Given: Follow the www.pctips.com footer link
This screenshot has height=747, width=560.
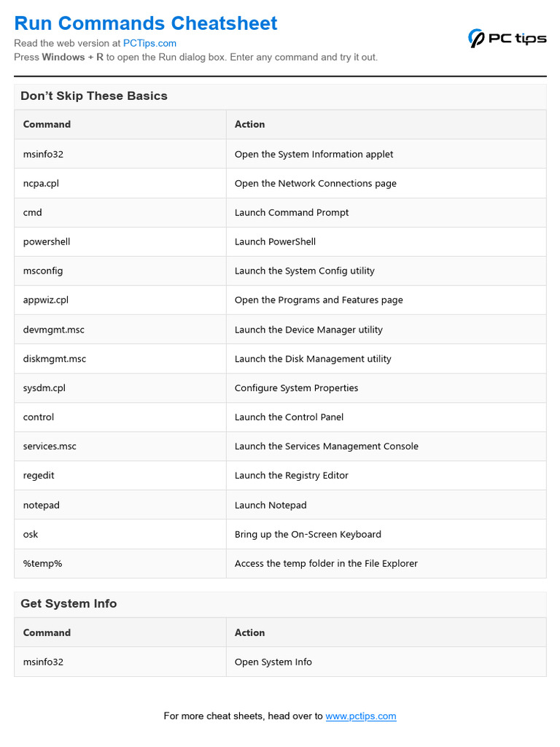Looking at the screenshot, I should point(361,716).
